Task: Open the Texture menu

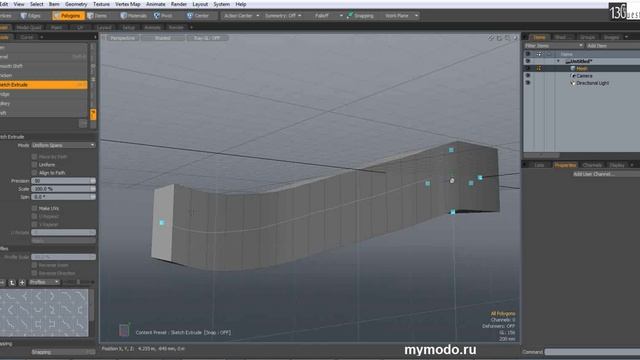Action: pos(101,4)
